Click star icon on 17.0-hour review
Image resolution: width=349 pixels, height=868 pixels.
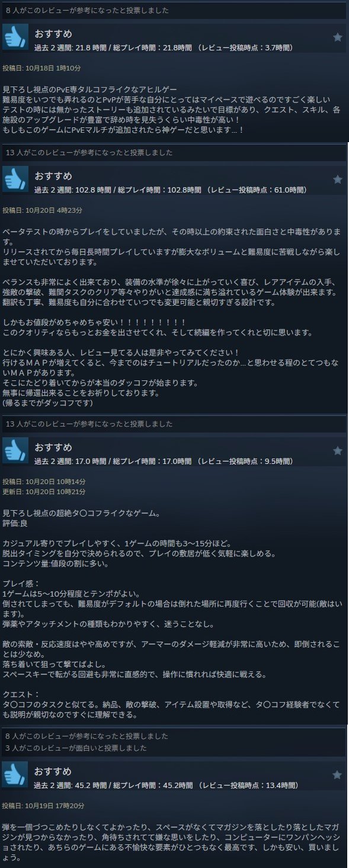337,450
